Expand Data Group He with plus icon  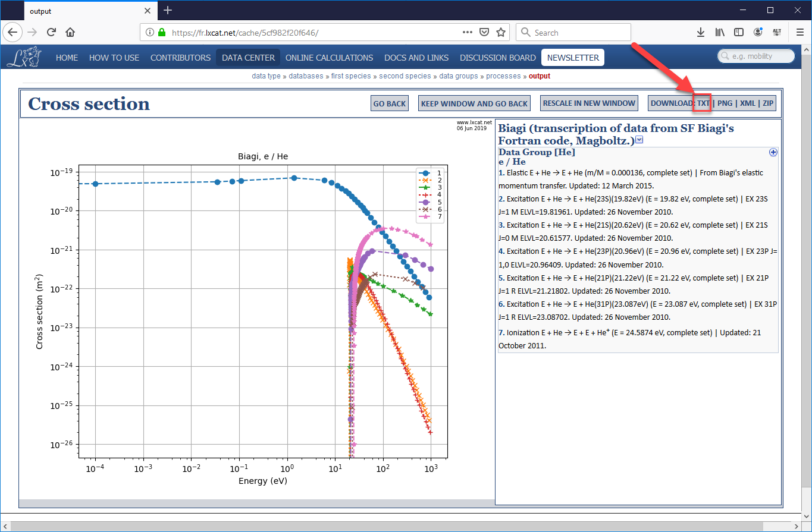(773, 152)
